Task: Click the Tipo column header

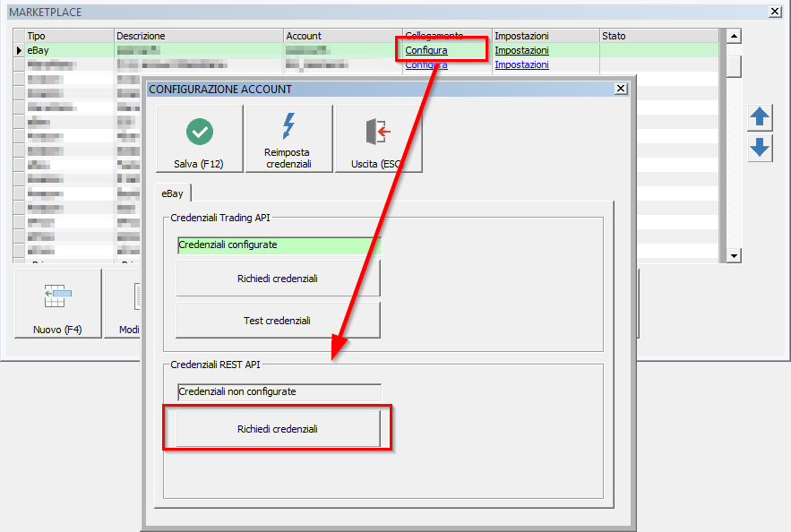Action: click(x=70, y=36)
